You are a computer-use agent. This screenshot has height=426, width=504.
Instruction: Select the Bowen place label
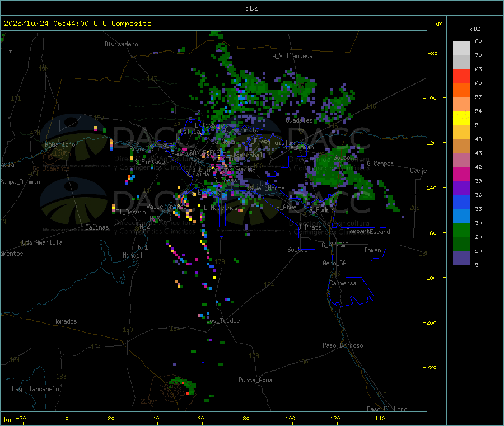pos(373,250)
